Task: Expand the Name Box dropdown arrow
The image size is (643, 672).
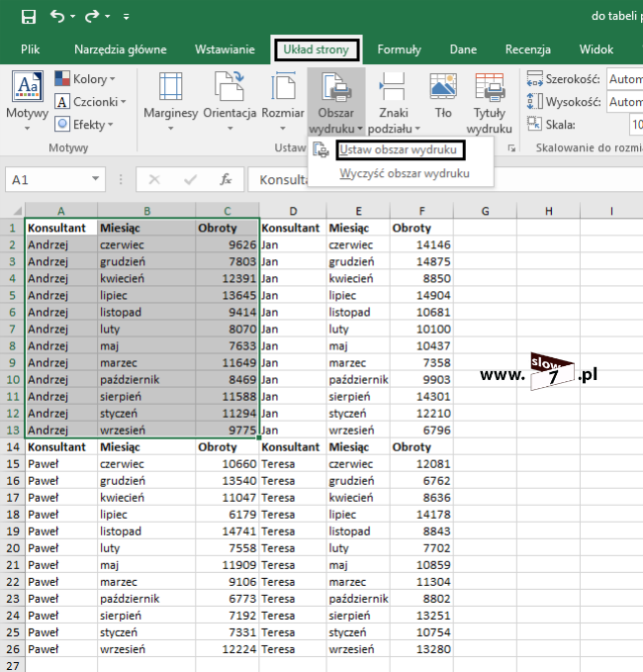Action: pyautogui.click(x=96, y=179)
